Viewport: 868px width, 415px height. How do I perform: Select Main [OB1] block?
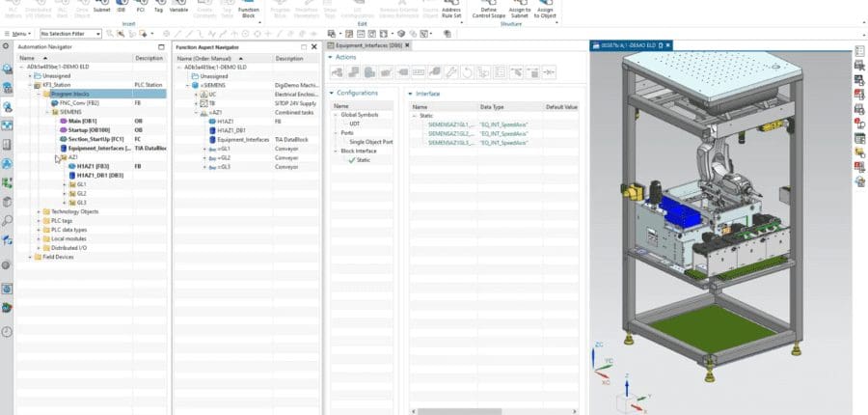(83, 121)
